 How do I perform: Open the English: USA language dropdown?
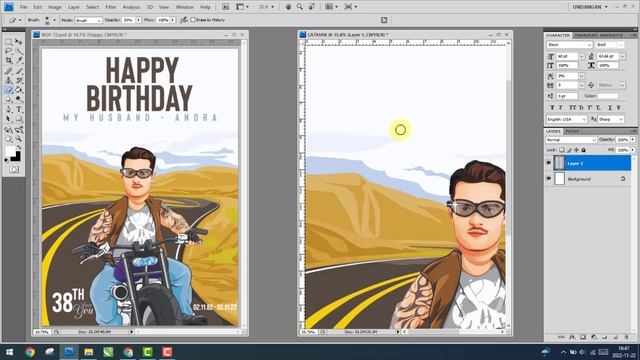(x=567, y=119)
